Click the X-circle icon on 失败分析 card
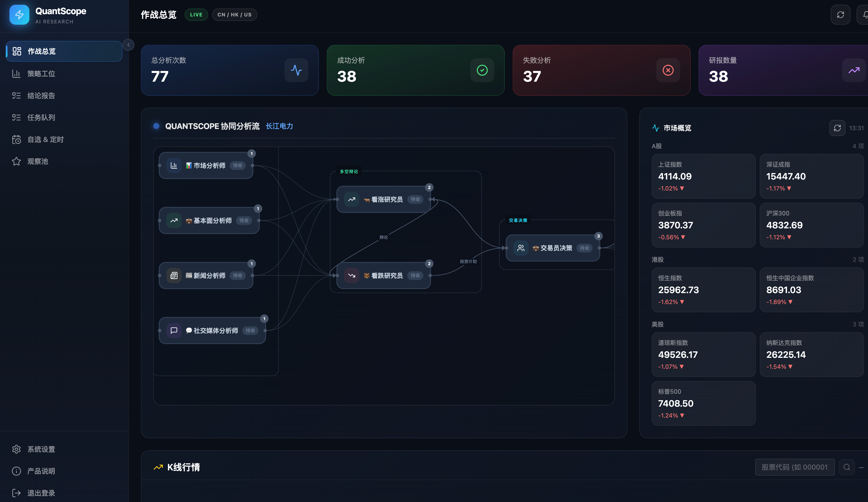The image size is (868, 502). tap(668, 70)
